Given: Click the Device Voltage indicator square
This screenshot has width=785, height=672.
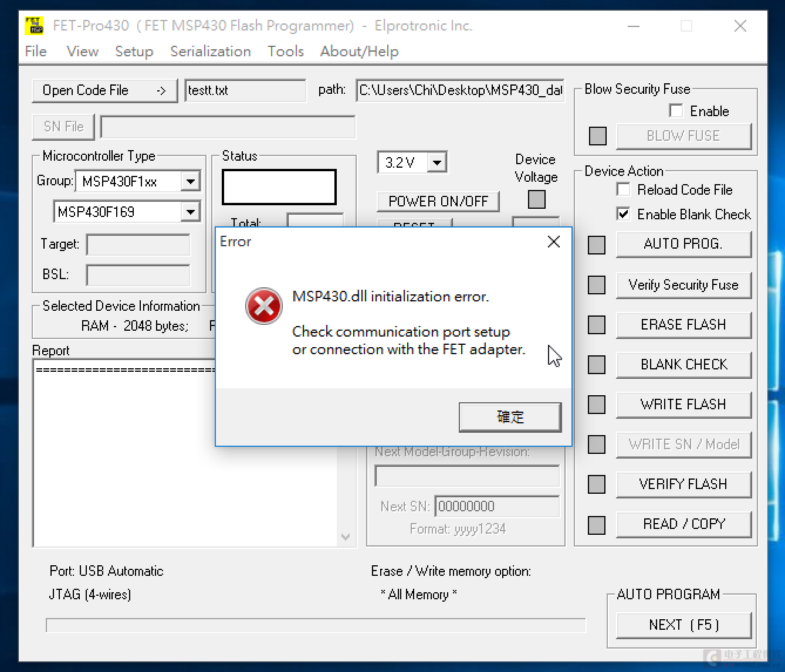Looking at the screenshot, I should (536, 199).
